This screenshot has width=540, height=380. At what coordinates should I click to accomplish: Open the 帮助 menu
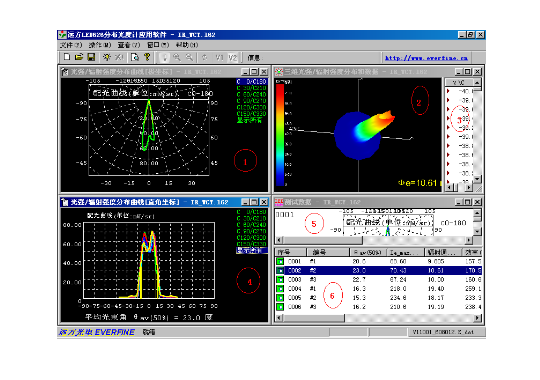click(x=187, y=45)
